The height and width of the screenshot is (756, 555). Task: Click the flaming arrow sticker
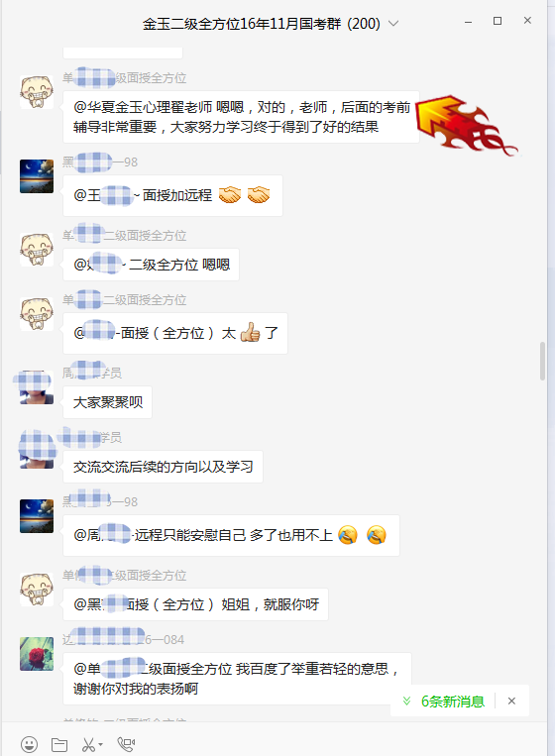click(465, 125)
